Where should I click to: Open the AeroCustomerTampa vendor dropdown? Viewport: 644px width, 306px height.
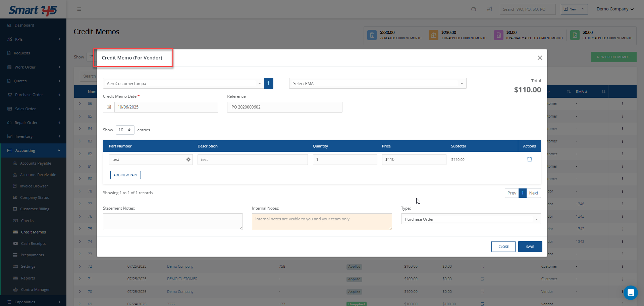(x=183, y=84)
